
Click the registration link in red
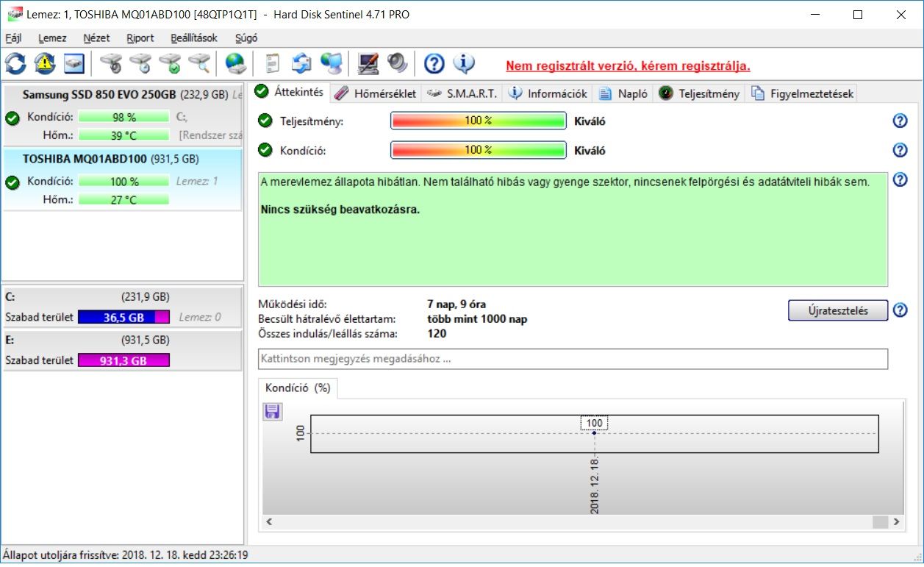[x=628, y=65]
